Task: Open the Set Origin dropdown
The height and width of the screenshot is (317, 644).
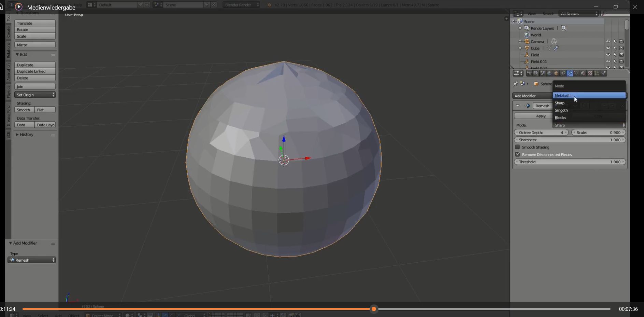Action: pyautogui.click(x=35, y=95)
